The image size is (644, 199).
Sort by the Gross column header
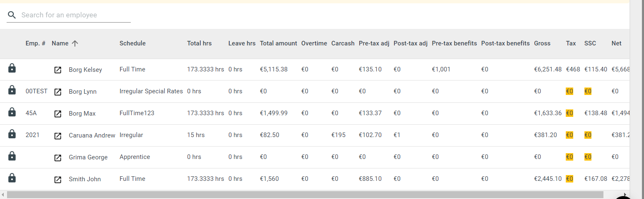click(542, 43)
